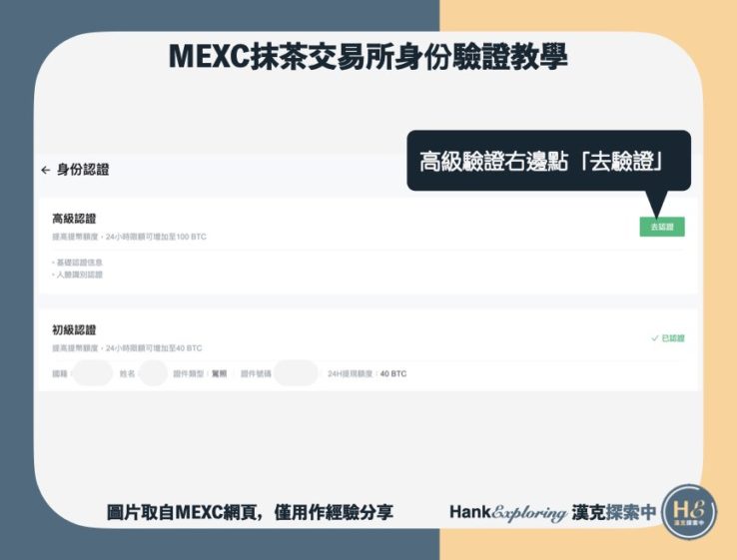The image size is (737, 560).
Task: Click the 增加至40 BTC description line
Action: (x=127, y=348)
